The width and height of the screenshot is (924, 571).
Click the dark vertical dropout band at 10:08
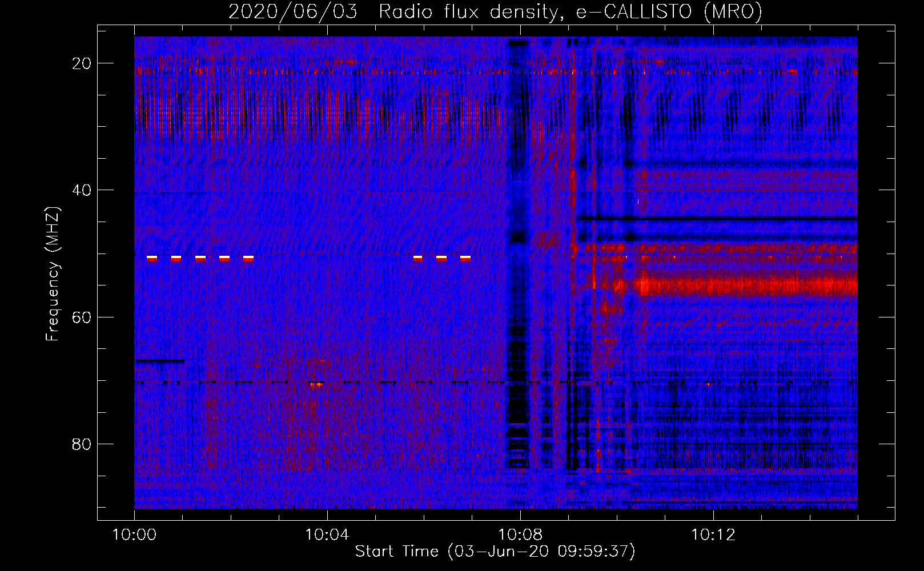519,254
